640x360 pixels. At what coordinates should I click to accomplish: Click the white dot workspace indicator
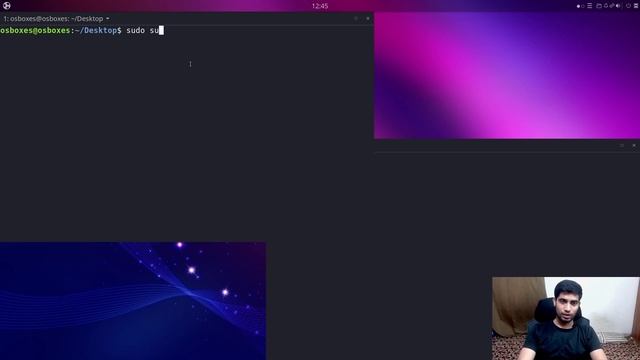[578, 6]
